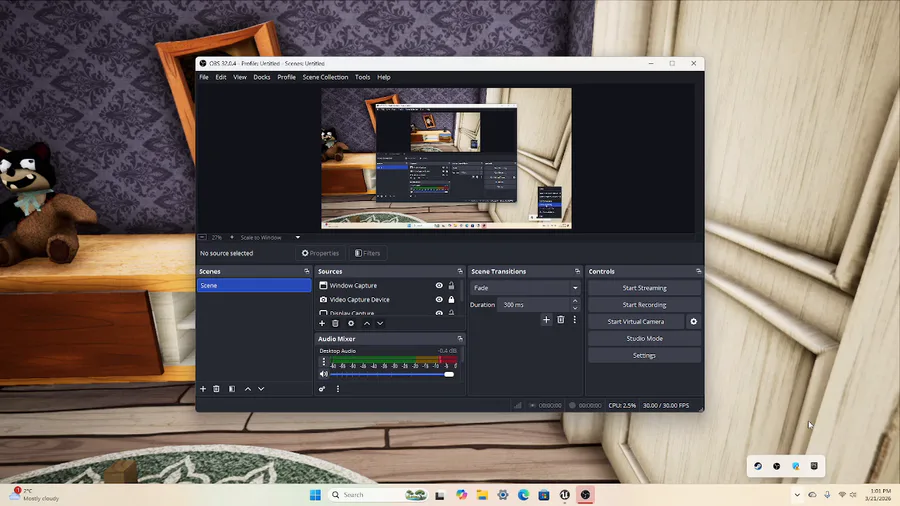Click the Duration 300 ms field
Viewport: 900px width, 506px height.
(x=534, y=305)
